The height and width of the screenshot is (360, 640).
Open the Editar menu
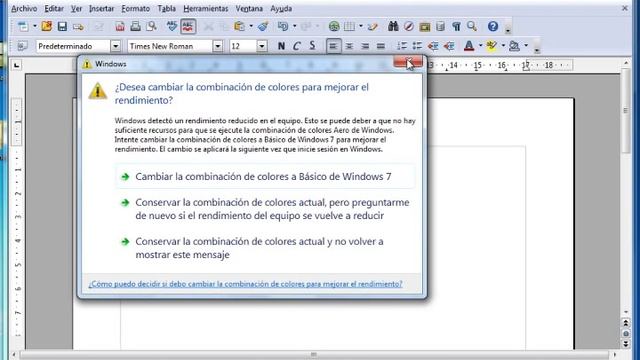(54, 8)
